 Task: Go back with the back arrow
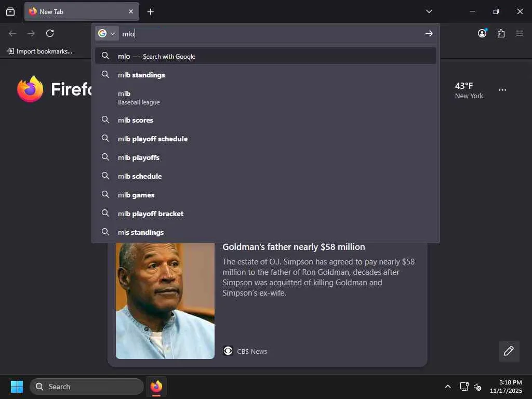pos(12,33)
